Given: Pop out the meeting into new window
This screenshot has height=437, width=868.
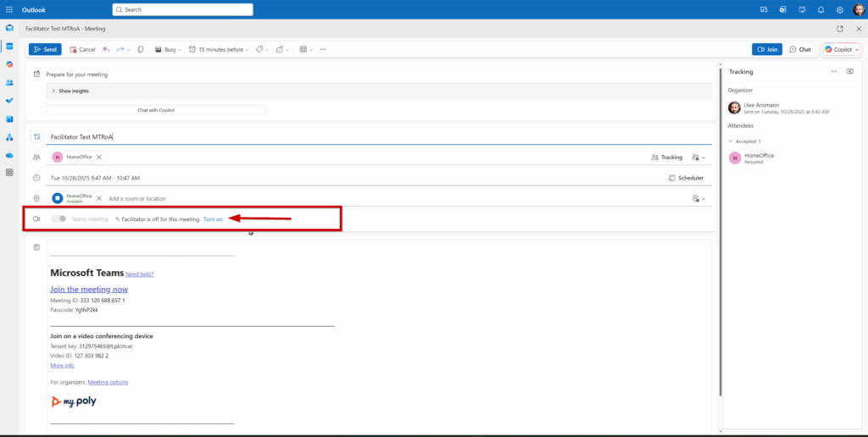Looking at the screenshot, I should point(840,28).
